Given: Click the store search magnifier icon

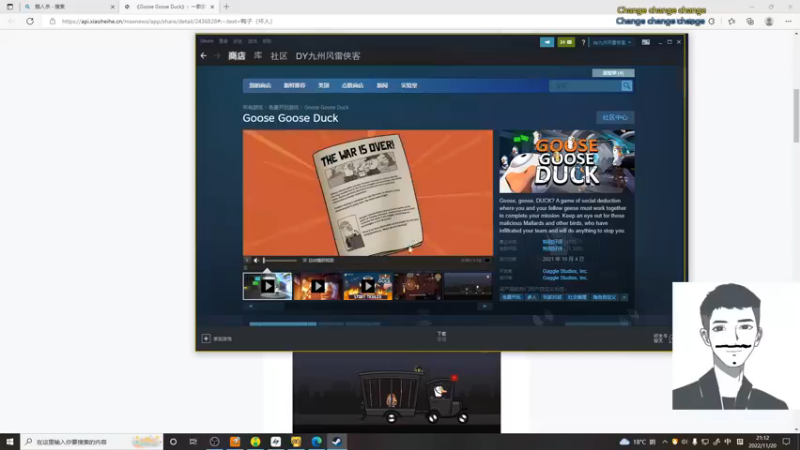Looking at the screenshot, I should tap(627, 86).
